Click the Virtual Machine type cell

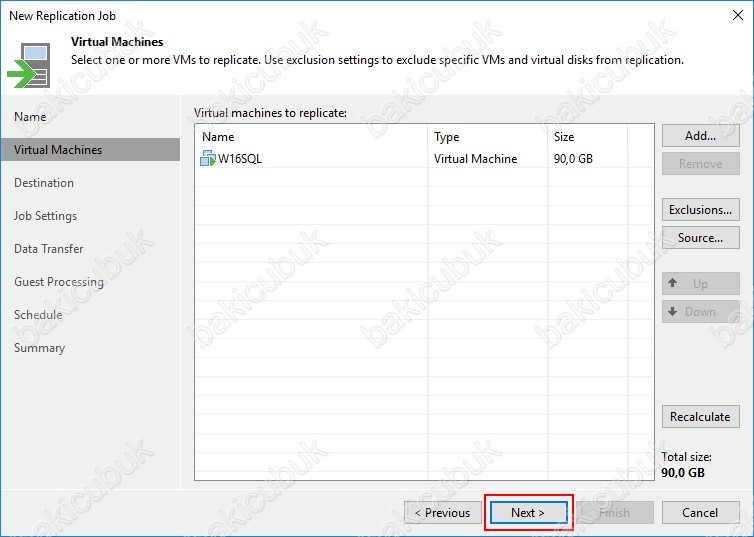[476, 159]
